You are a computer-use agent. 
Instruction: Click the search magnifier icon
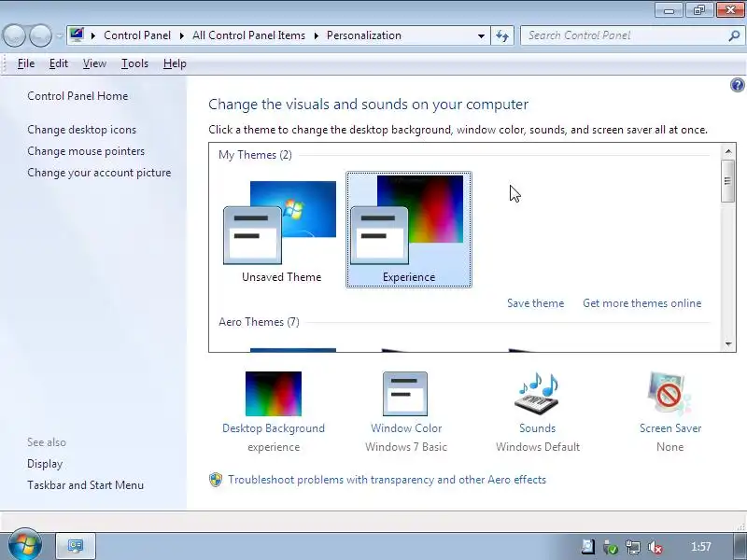(x=735, y=35)
